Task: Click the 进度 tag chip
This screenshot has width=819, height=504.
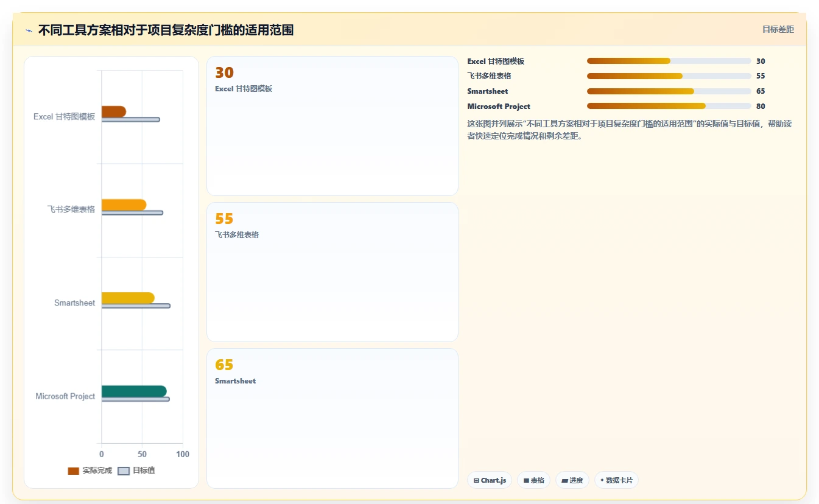Action: [572, 480]
